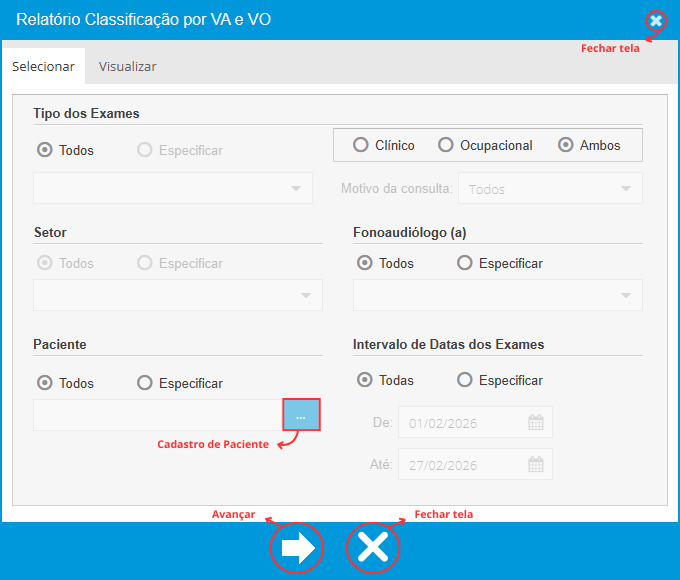680x580 pixels.
Task: Open patient registry with ellipsis button
Action: (x=301, y=415)
